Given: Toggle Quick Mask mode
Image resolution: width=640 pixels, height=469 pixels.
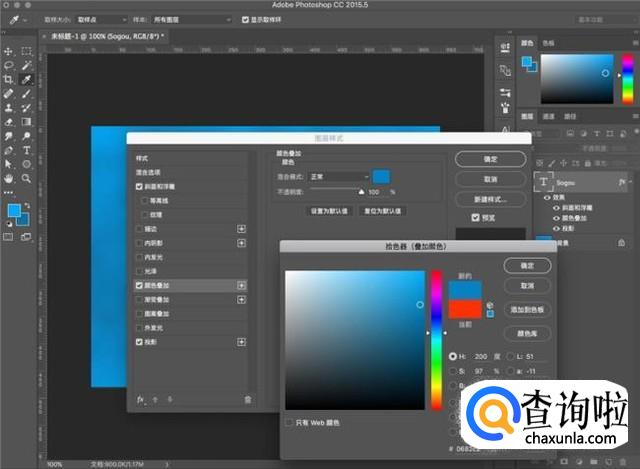Looking at the screenshot, I should click(x=8, y=237).
